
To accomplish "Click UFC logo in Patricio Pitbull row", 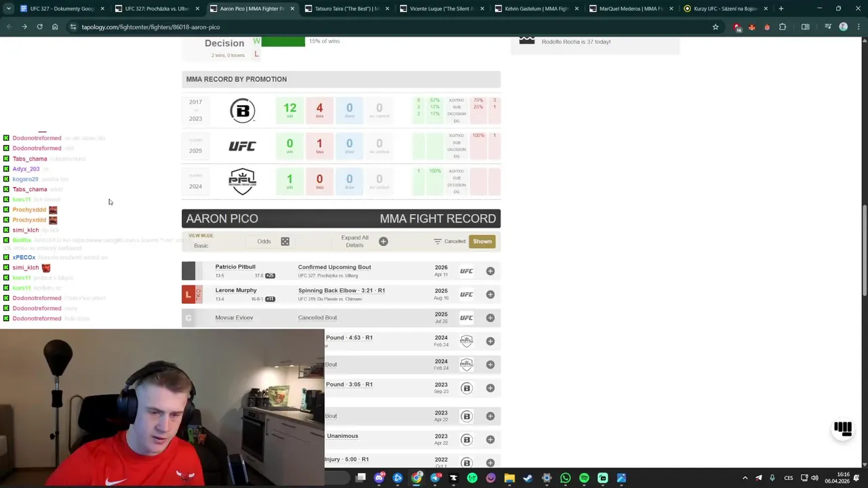I will 467,271.
